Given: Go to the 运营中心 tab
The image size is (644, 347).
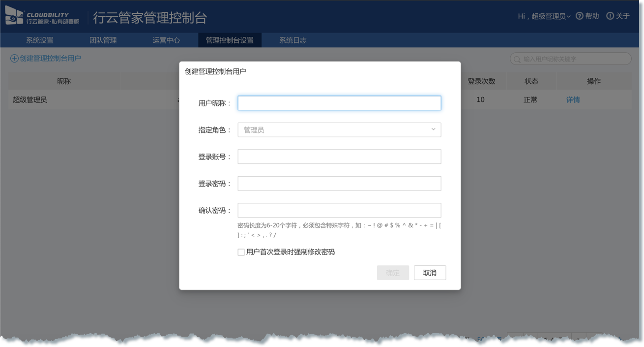Looking at the screenshot, I should point(166,40).
